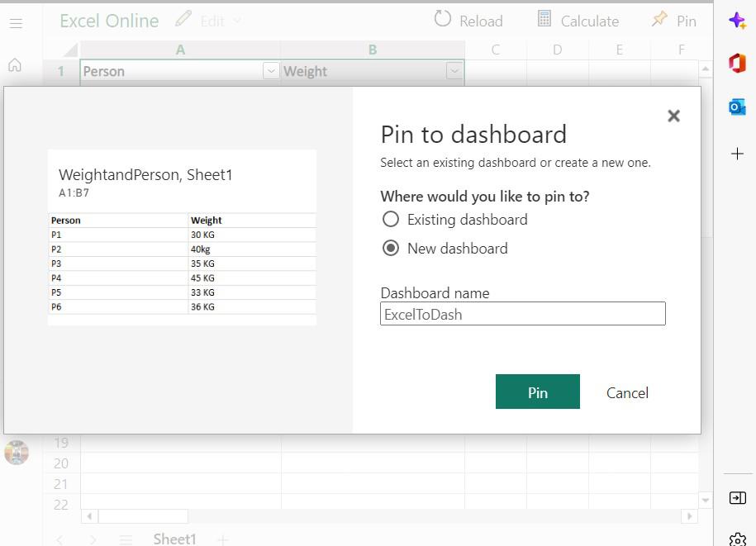Screen dimensions: 756x546
Task: Click the horizontal scrollbar thumb
Action: click(143, 516)
